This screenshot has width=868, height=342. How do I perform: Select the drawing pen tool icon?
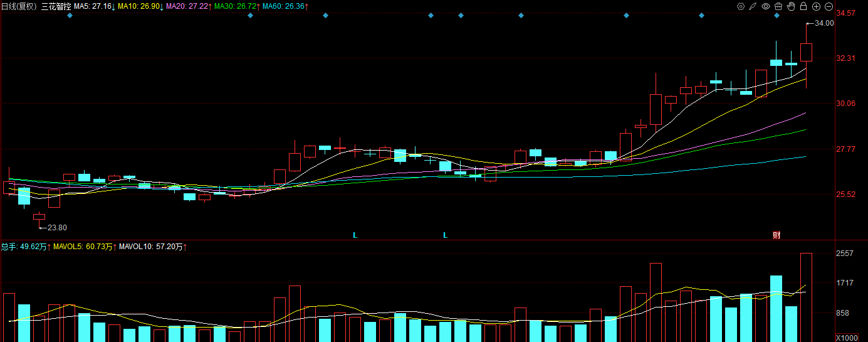[753, 6]
